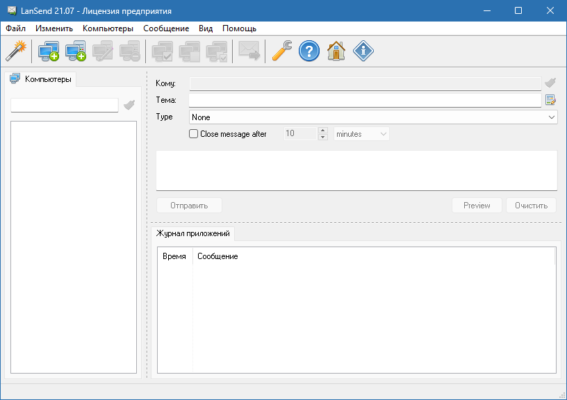Increase the close timer value with up arrow
Screen dimensions: 567x400
[323, 131]
